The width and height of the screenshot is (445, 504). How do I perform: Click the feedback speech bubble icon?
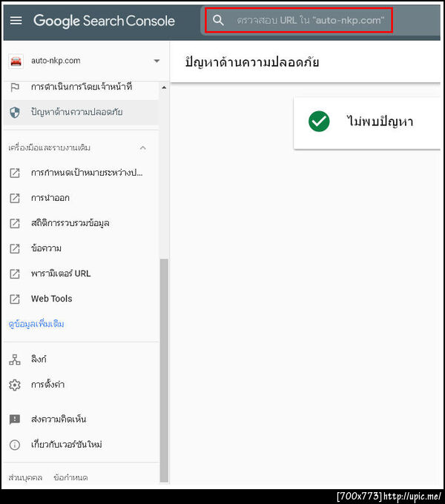click(x=15, y=420)
